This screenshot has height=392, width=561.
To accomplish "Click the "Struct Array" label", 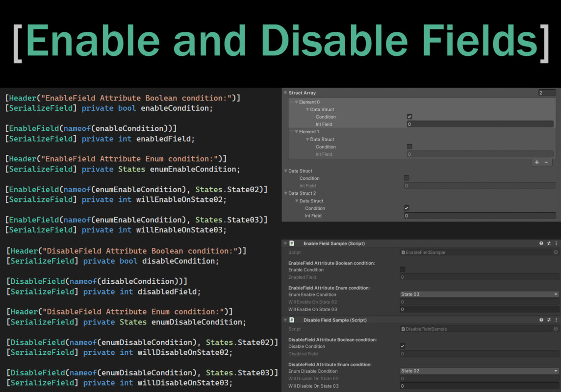I will [x=303, y=93].
